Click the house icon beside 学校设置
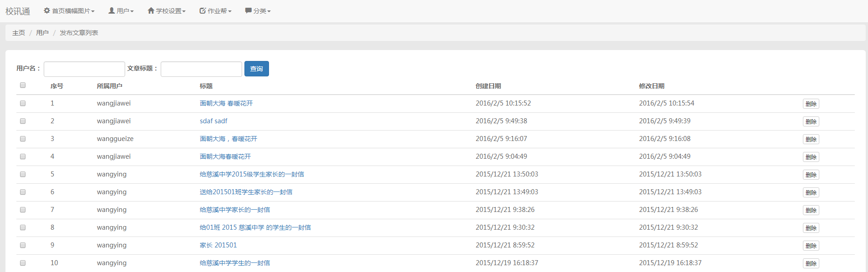This screenshot has width=868, height=272. tap(151, 10)
